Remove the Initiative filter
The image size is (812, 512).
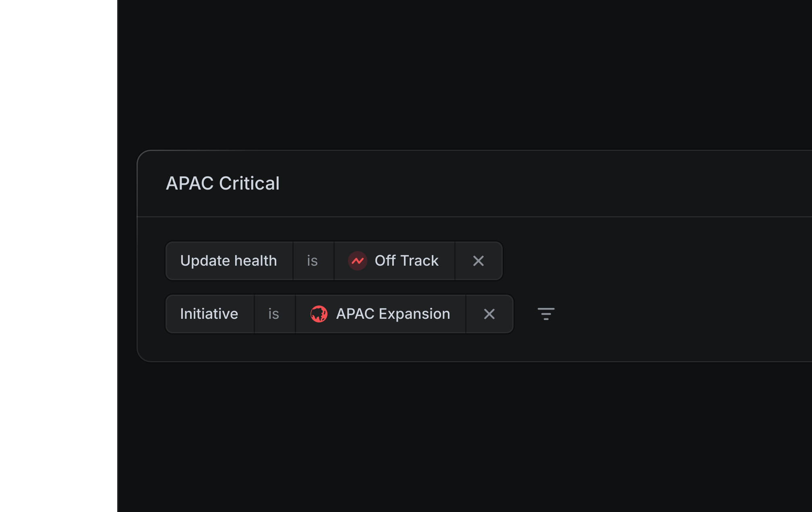489,314
